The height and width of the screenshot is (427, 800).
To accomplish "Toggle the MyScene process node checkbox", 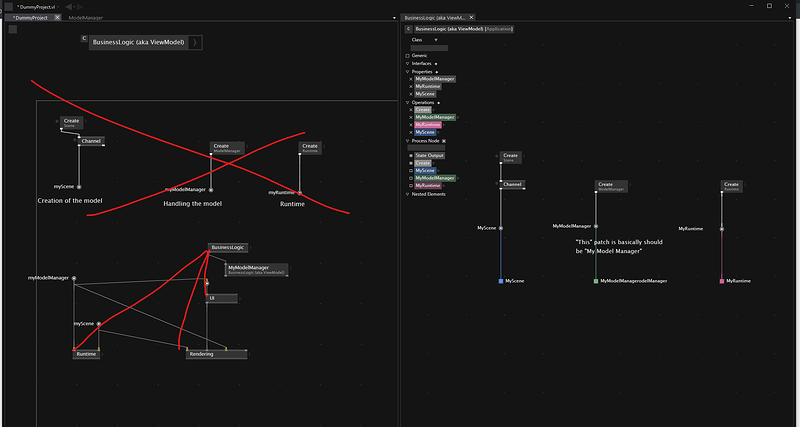I will [411, 171].
